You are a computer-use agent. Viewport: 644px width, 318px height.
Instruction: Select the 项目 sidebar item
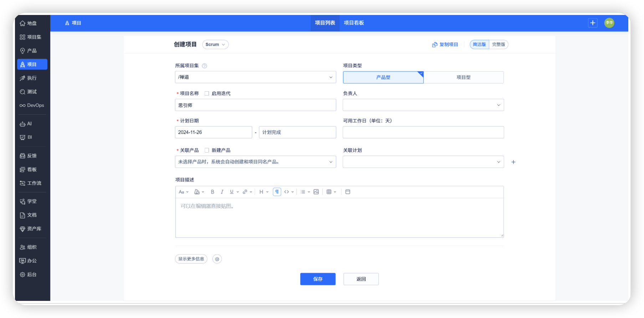coord(32,64)
